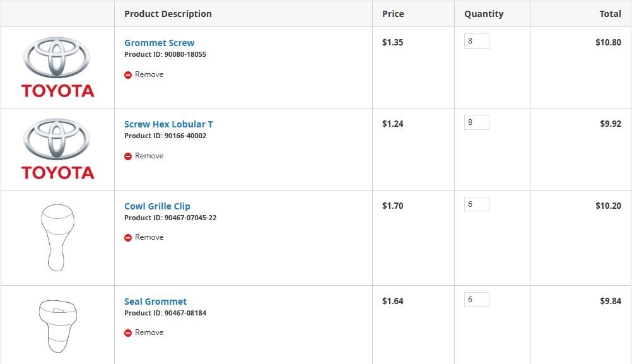Click the red remove icon for Seal Grommet
The image size is (632, 364).
[128, 333]
